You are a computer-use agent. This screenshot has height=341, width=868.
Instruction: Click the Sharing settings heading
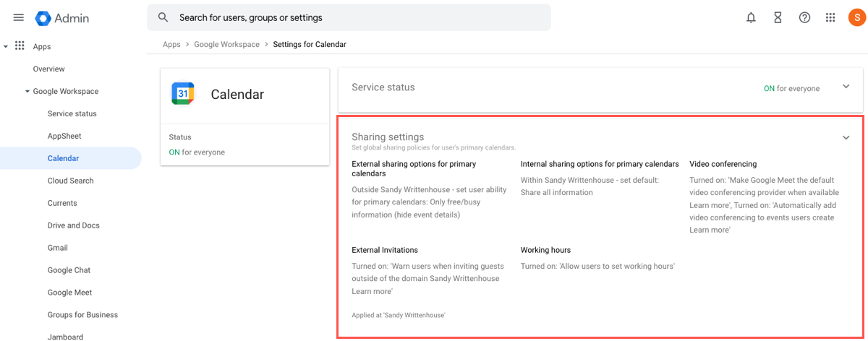coord(388,137)
